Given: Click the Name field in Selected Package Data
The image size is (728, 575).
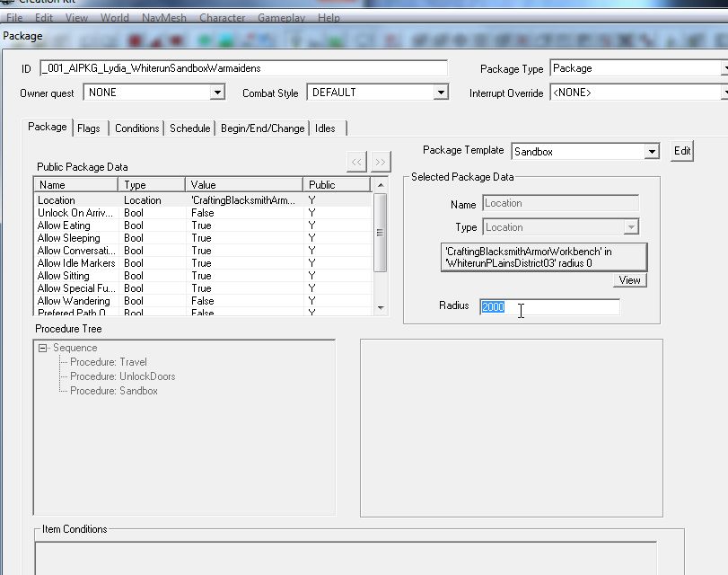Looking at the screenshot, I should pyautogui.click(x=560, y=203).
